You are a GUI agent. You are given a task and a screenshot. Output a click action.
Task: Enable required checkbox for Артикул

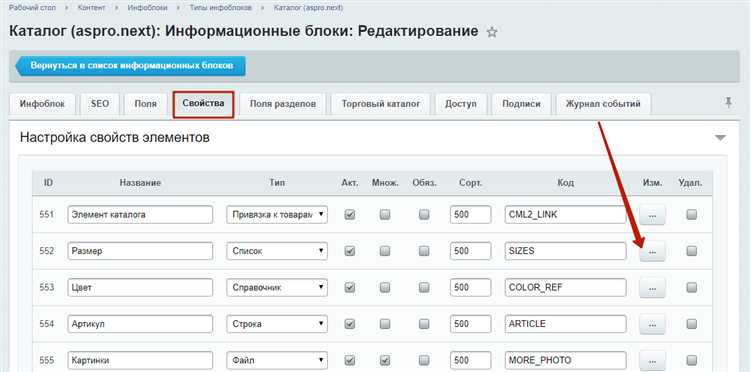click(424, 324)
